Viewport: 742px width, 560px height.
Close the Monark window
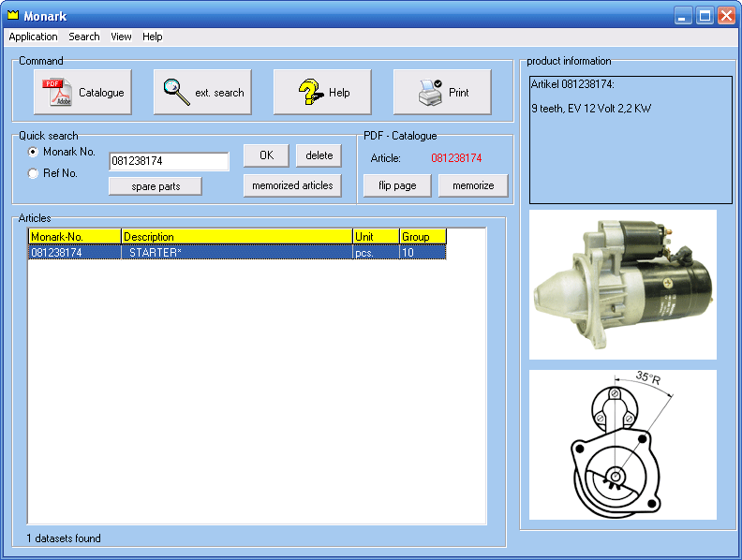(x=726, y=16)
